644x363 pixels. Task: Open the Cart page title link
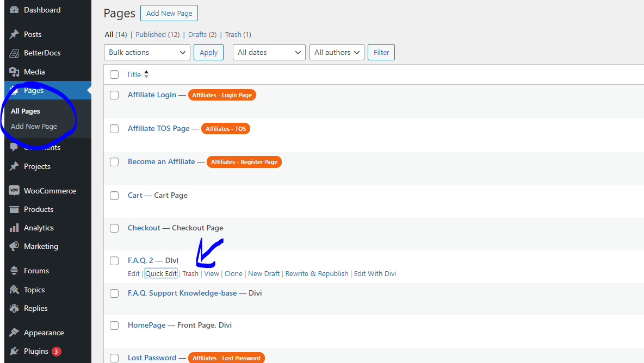coord(135,195)
